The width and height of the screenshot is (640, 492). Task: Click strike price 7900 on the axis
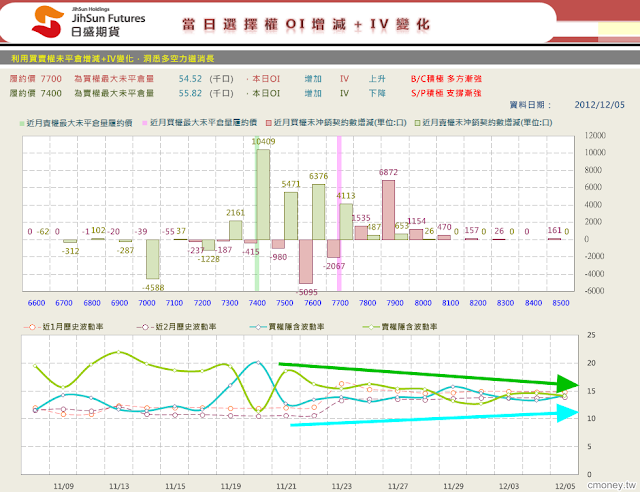point(395,303)
